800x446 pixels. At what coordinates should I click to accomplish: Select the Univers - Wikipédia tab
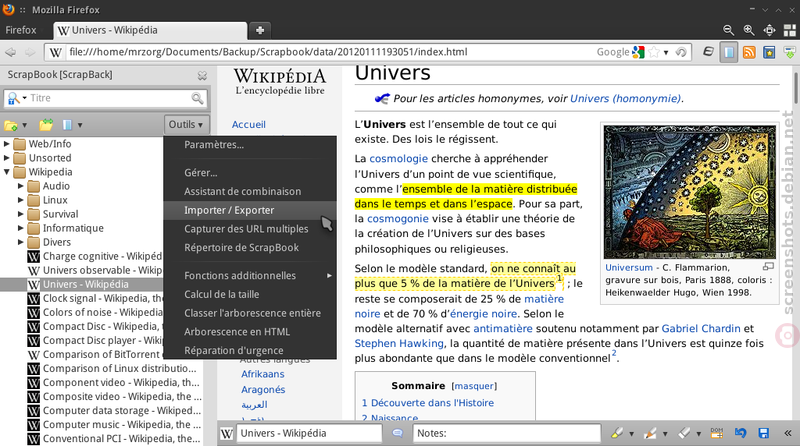pyautogui.click(x=150, y=30)
